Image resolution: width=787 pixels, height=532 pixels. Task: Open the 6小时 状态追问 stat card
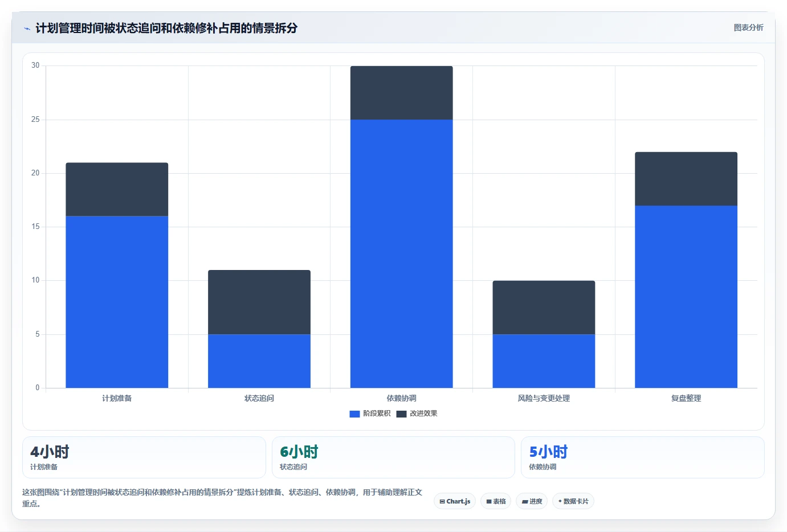(x=393, y=457)
